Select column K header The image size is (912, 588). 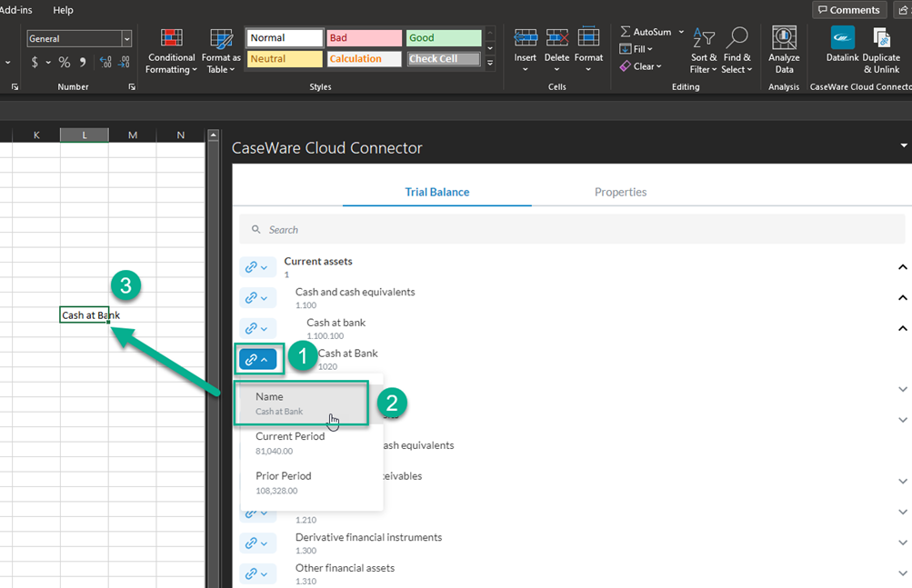coord(36,135)
